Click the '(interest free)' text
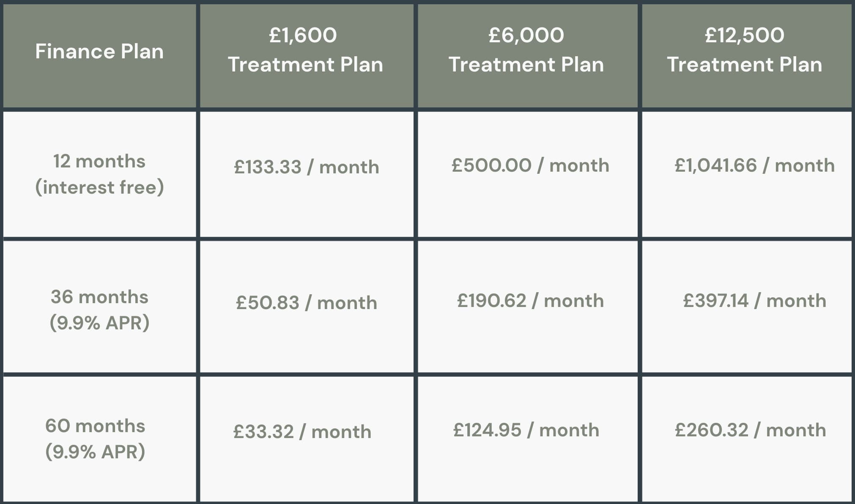 click(99, 187)
